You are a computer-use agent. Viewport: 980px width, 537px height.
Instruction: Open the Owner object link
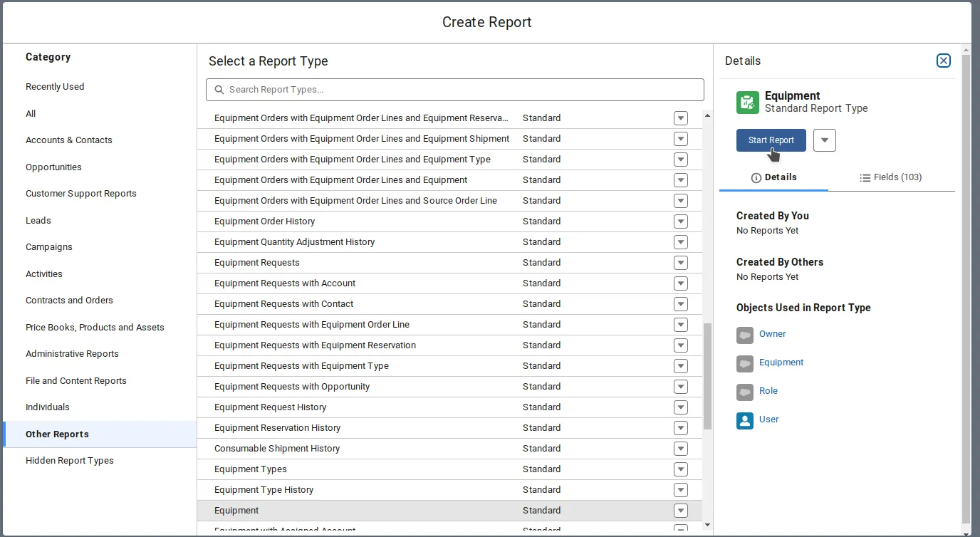773,334
